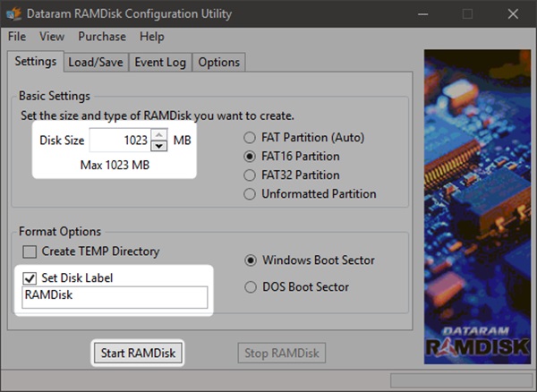Increase disk size with up arrow
Image resolution: width=537 pixels, height=392 pixels.
click(x=159, y=135)
